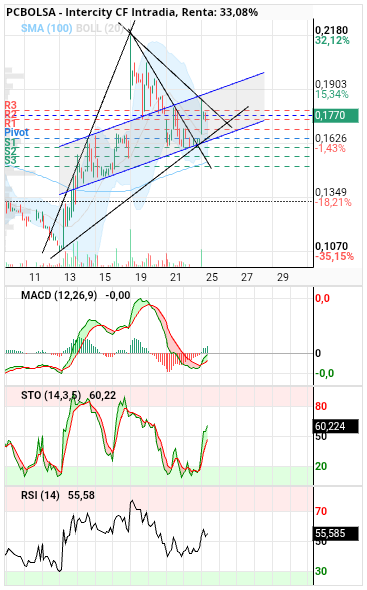Click date 25 on the time axis
This screenshot has width=367, height=590.
pyautogui.click(x=212, y=278)
